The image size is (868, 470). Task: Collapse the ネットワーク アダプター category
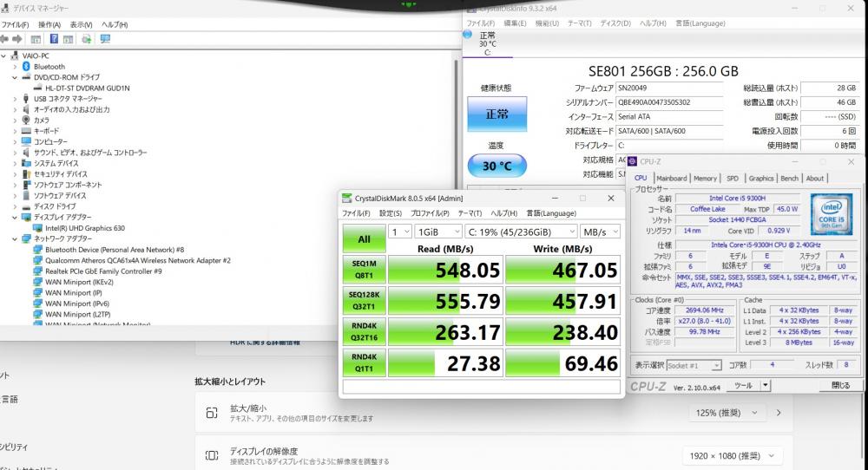tap(15, 238)
